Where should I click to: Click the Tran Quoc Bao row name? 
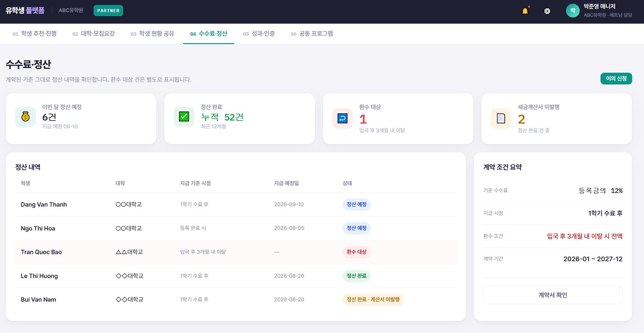[x=41, y=252]
